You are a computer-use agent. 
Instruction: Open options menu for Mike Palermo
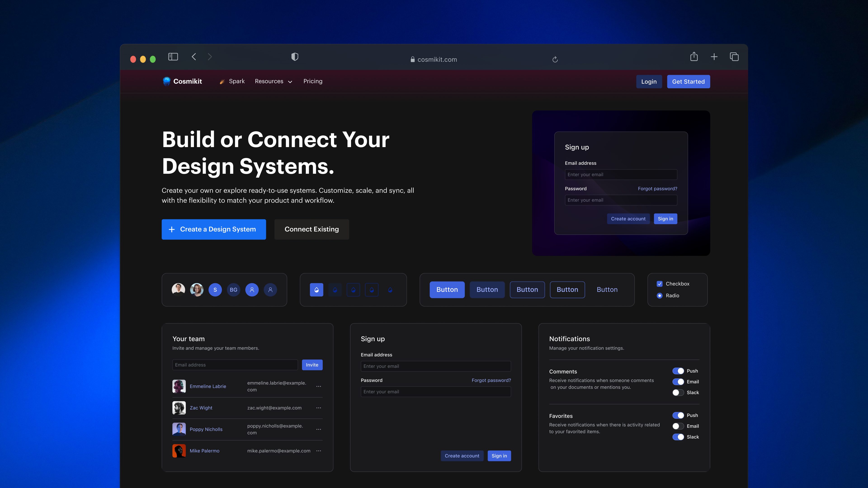(318, 451)
